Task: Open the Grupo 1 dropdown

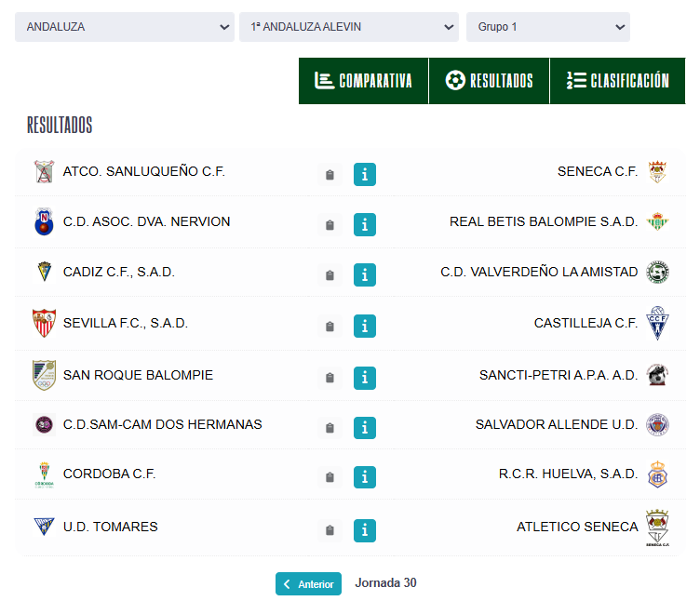Action: [548, 27]
